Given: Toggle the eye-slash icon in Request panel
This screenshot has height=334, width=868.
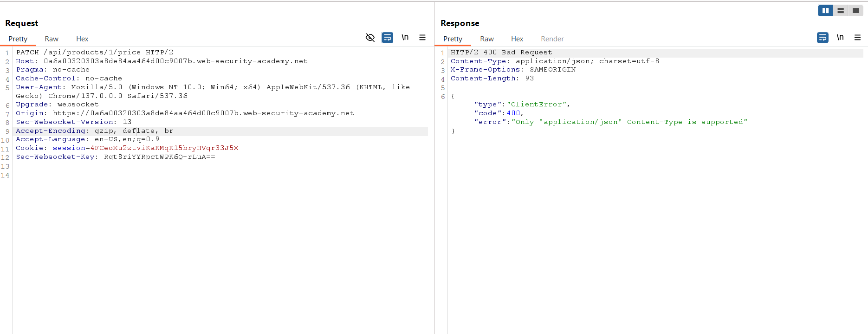Looking at the screenshot, I should 370,38.
